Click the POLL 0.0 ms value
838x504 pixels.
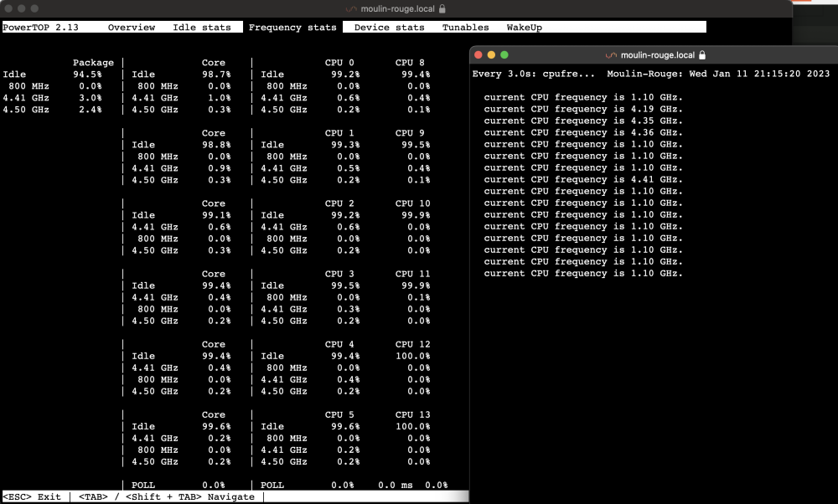396,486
